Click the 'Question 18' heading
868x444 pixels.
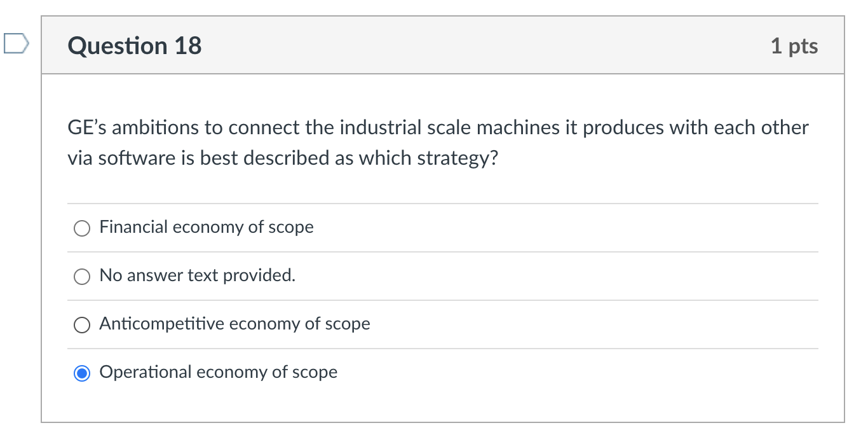pos(135,46)
